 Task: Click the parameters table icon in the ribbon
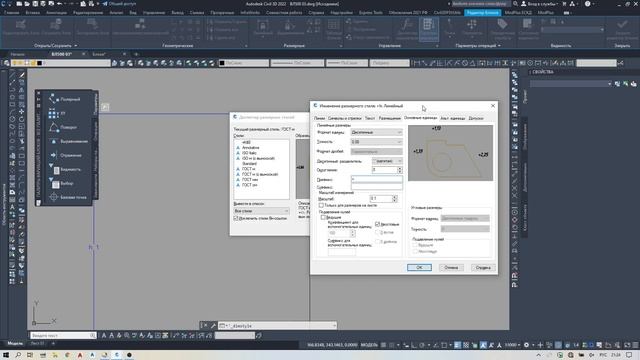[429, 29]
